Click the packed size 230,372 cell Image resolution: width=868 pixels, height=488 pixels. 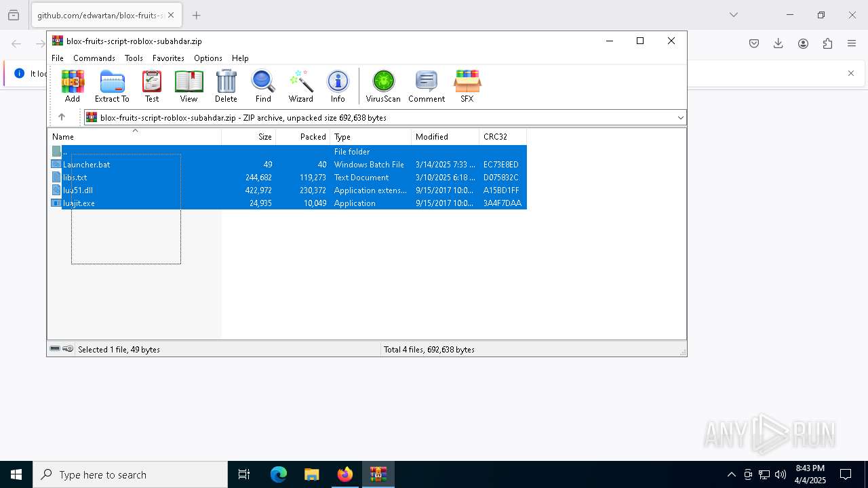click(313, 190)
